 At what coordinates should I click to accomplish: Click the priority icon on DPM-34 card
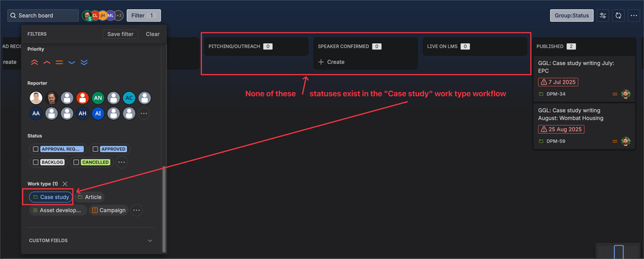pos(615,94)
